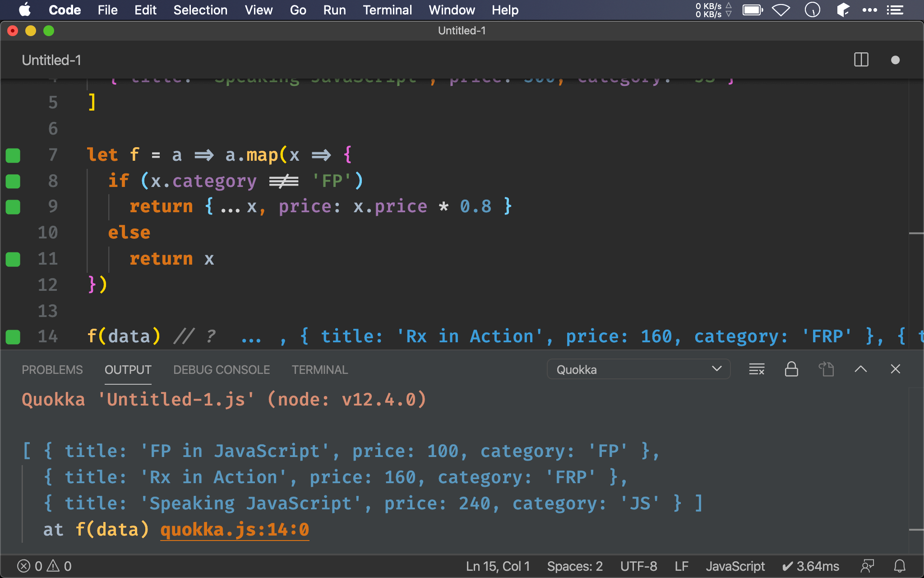Click the unsaved changes dot icon
924x578 pixels.
(x=895, y=60)
